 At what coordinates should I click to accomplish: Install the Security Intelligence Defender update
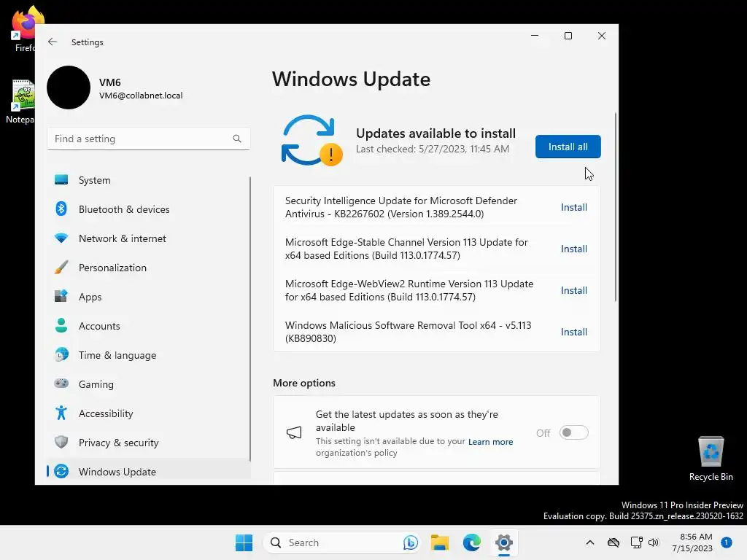(x=573, y=207)
